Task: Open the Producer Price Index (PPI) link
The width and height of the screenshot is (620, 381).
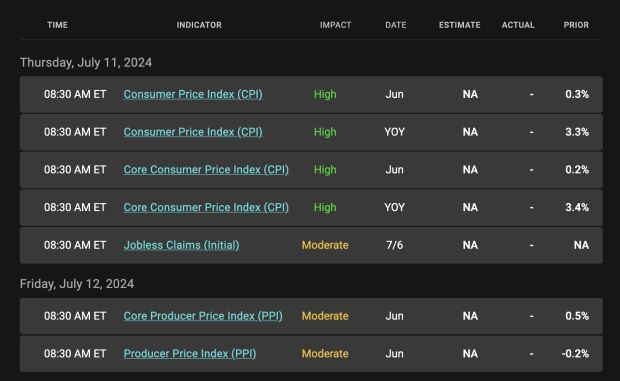Action: pos(190,353)
